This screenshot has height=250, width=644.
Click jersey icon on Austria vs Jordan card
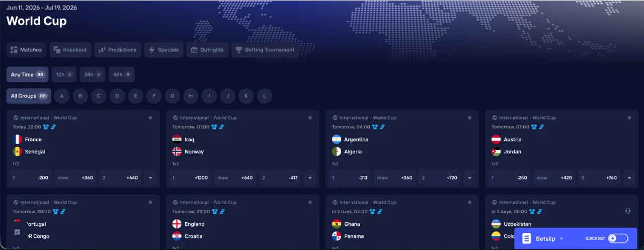[x=535, y=127]
